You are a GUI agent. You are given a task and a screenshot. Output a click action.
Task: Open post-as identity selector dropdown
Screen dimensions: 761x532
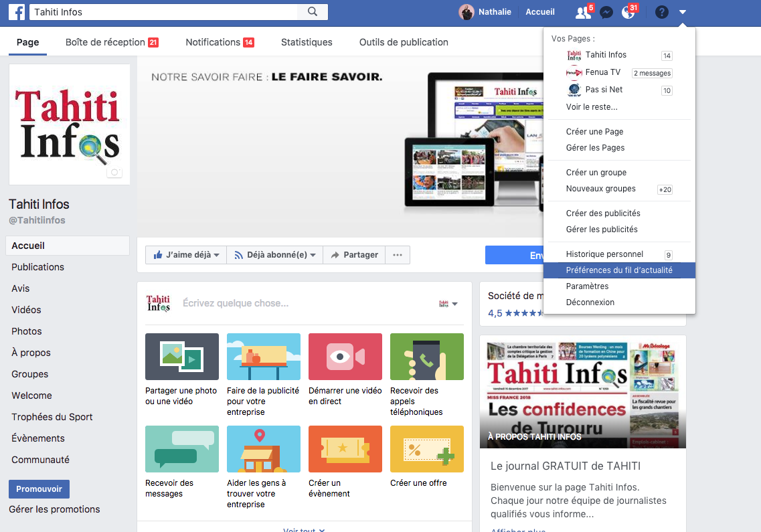coord(448,304)
